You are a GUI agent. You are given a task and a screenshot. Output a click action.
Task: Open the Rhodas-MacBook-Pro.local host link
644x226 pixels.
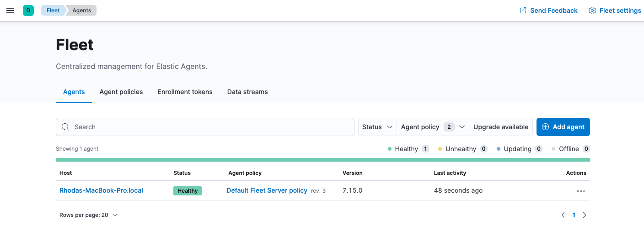(101, 190)
